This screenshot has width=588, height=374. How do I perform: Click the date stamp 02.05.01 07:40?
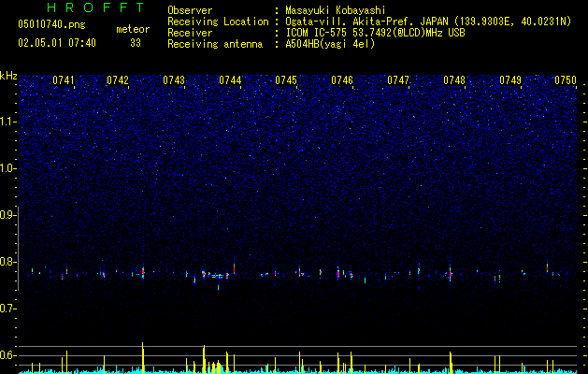tap(57, 43)
